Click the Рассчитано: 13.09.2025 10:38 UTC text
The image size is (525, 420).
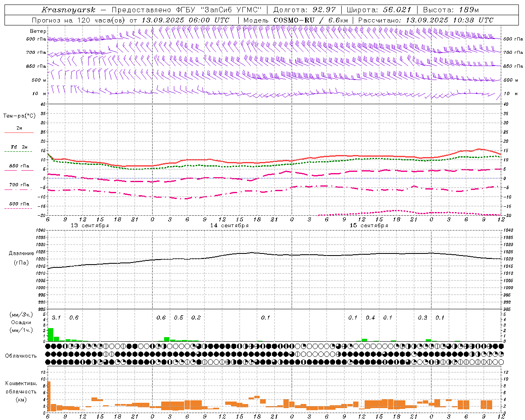(x=426, y=20)
